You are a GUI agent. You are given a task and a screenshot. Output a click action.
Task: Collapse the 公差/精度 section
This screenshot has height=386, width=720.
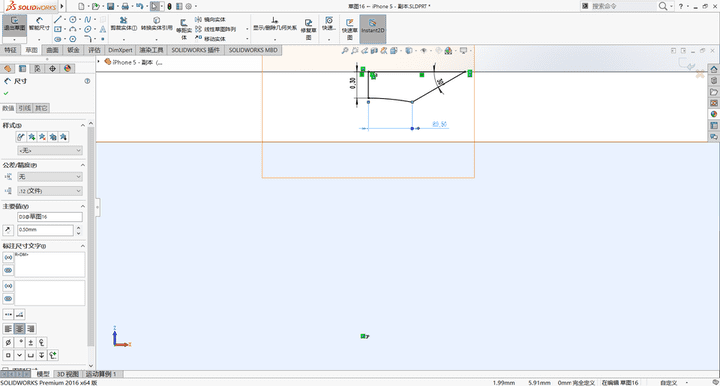[83, 165]
